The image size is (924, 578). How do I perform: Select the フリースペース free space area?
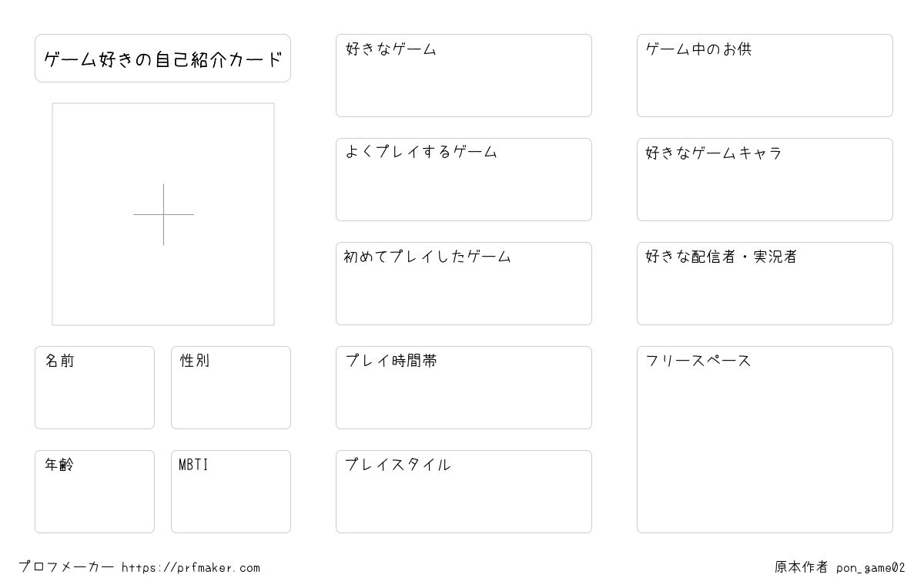tap(765, 439)
